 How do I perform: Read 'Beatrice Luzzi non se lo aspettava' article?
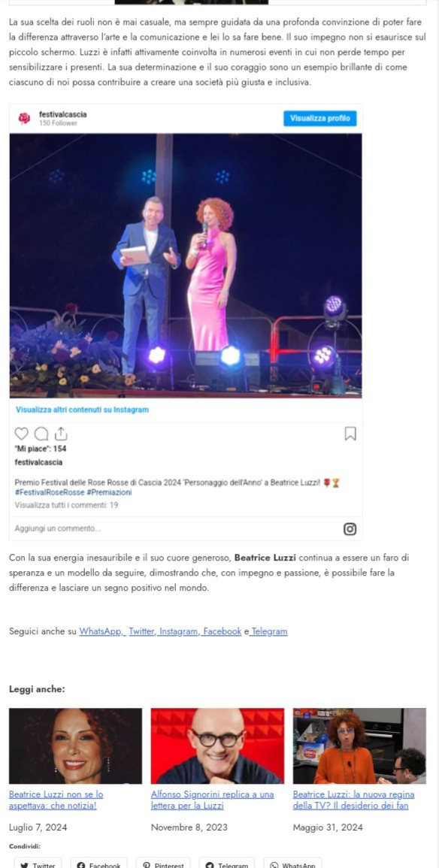click(x=56, y=800)
